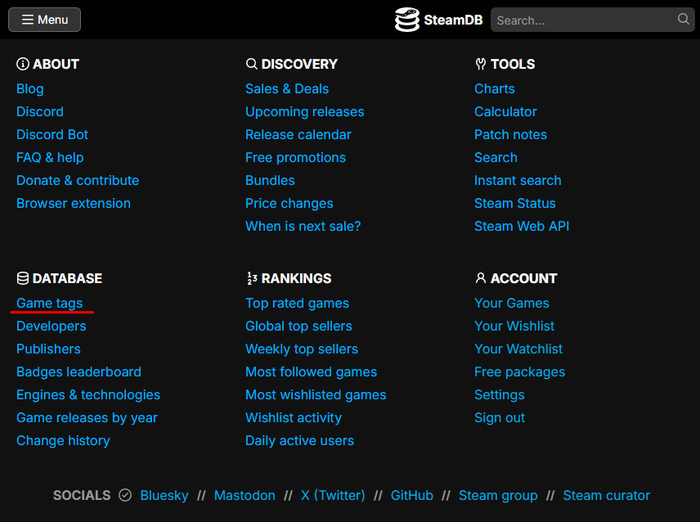The image size is (700, 522).
Task: Open the Charts tool link
Action: pyautogui.click(x=494, y=89)
